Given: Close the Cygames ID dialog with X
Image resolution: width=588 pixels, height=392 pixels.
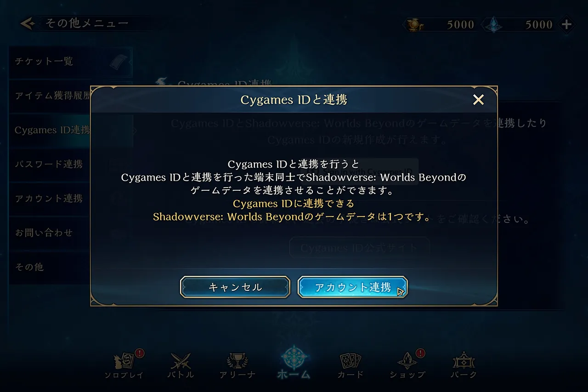Looking at the screenshot, I should (x=479, y=99).
